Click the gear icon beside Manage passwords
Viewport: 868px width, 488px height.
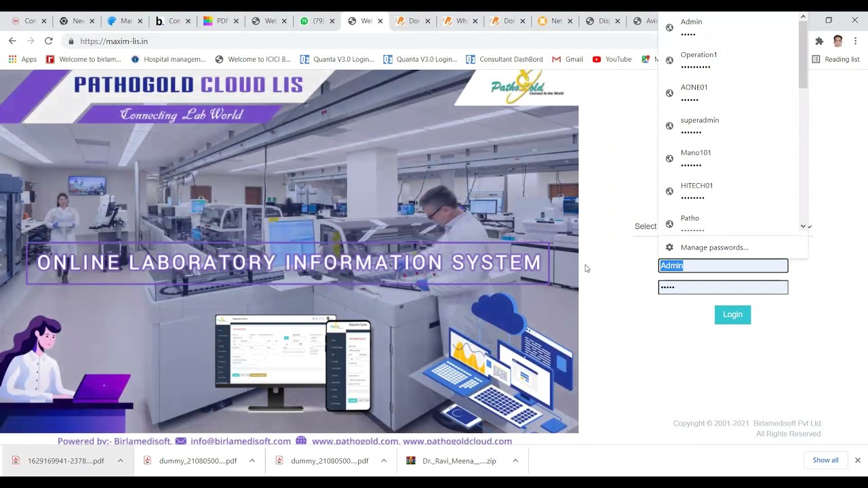669,247
